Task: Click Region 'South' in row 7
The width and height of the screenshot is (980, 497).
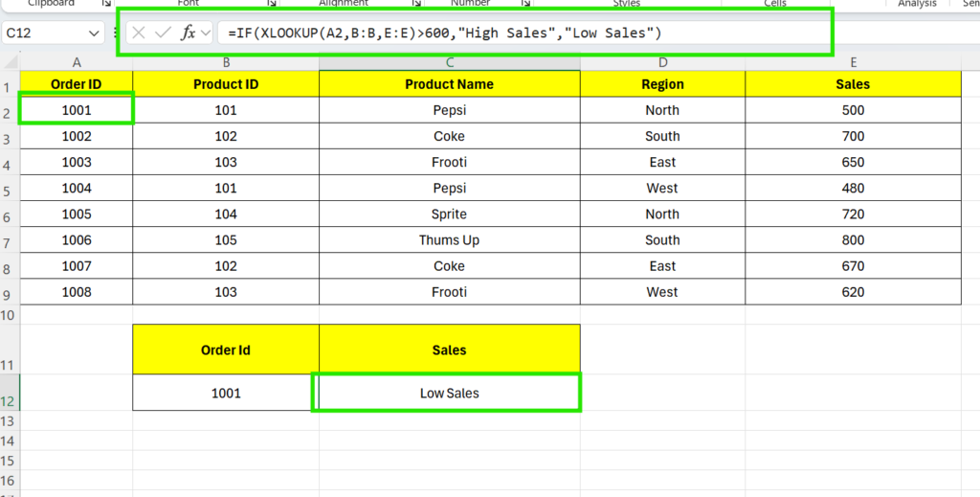Action: click(x=662, y=240)
